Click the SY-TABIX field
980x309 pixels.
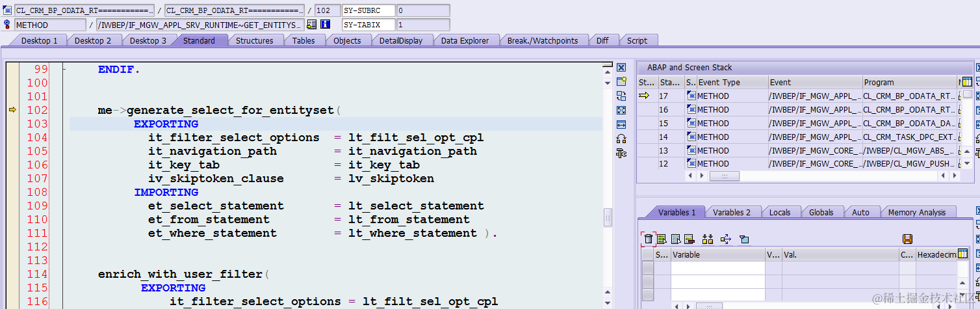[368, 25]
